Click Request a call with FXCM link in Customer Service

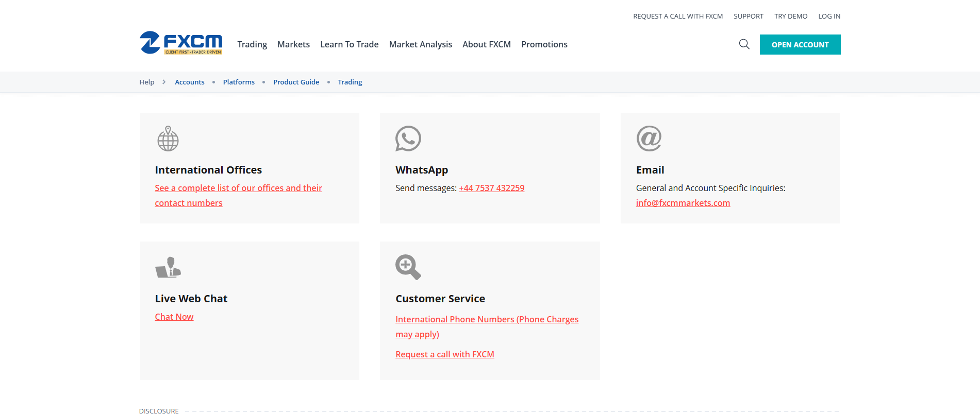(x=445, y=354)
